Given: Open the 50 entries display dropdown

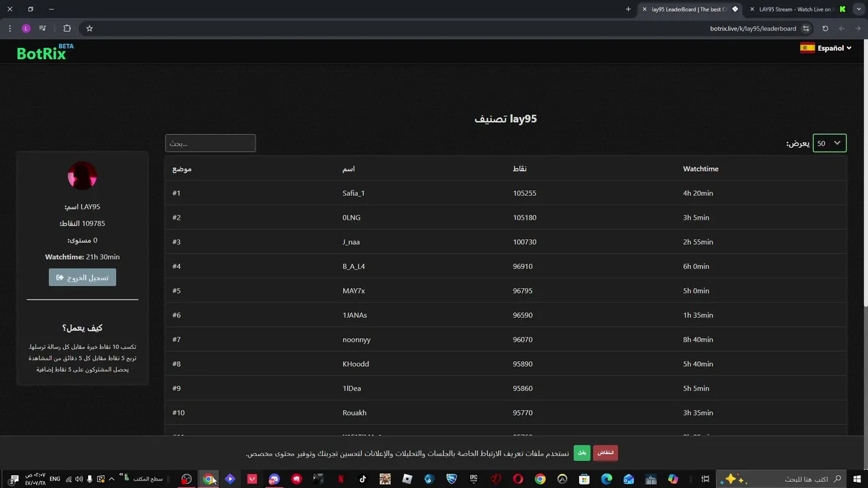Looking at the screenshot, I should [829, 143].
